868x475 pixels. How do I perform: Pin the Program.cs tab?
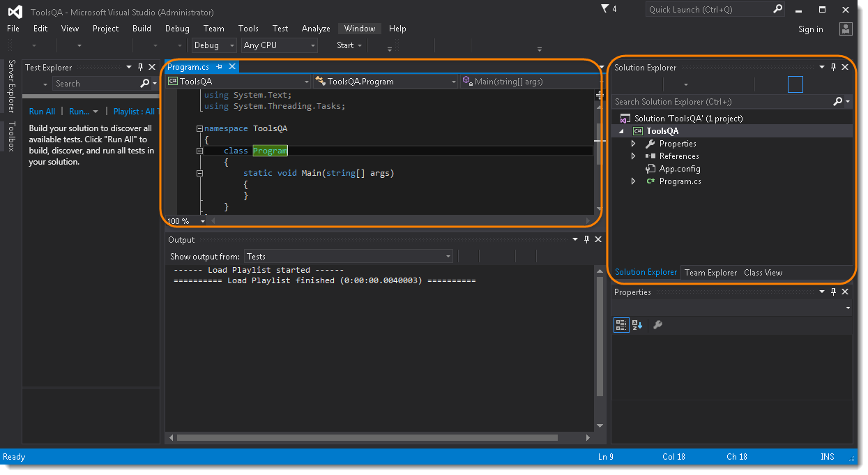pyautogui.click(x=219, y=67)
